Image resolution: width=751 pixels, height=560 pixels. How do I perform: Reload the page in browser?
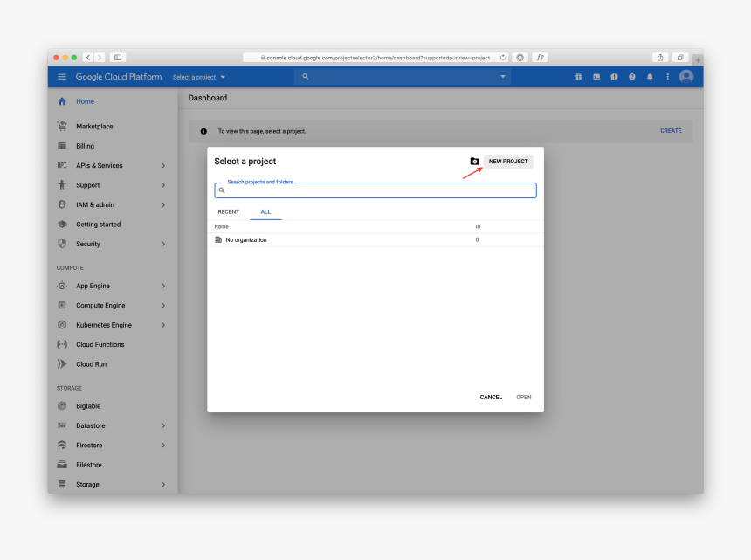coord(503,58)
